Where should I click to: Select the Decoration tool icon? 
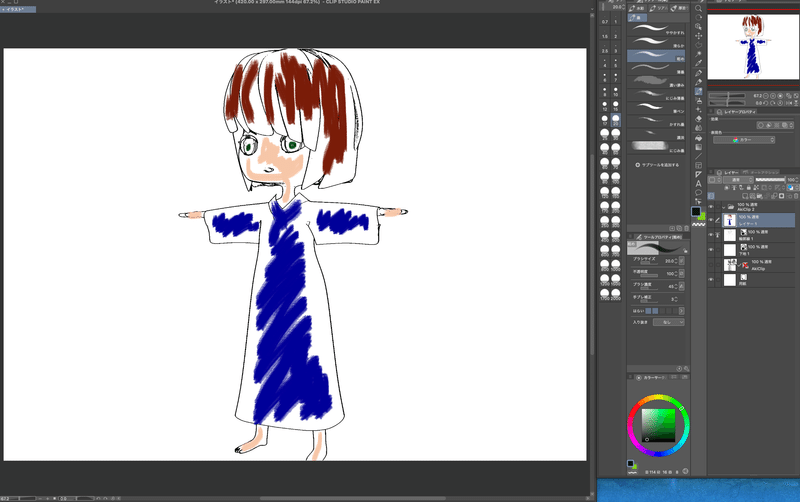(x=698, y=109)
